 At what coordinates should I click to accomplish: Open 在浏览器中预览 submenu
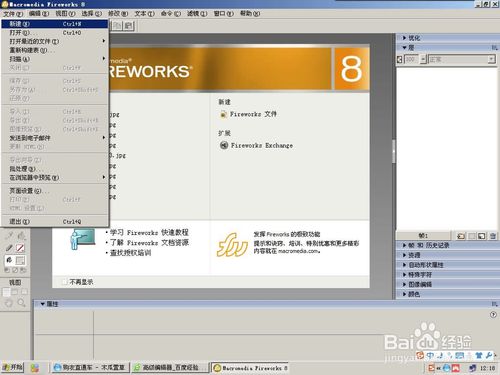coord(55,178)
